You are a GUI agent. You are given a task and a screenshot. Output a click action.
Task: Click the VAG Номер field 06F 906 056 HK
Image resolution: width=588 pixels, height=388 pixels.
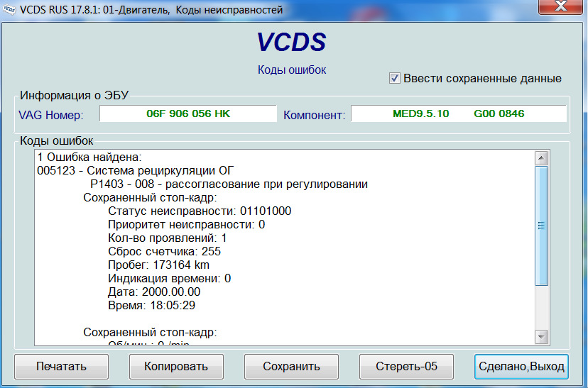[188, 113]
